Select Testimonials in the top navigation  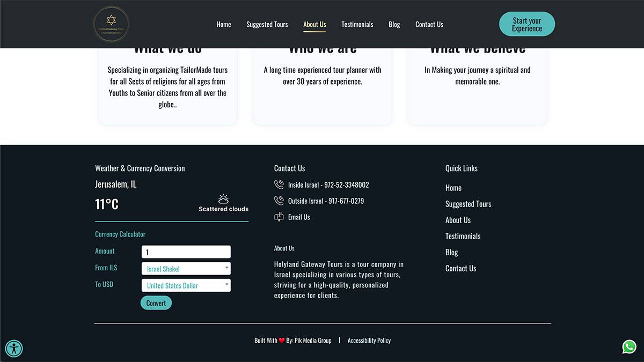357,25
